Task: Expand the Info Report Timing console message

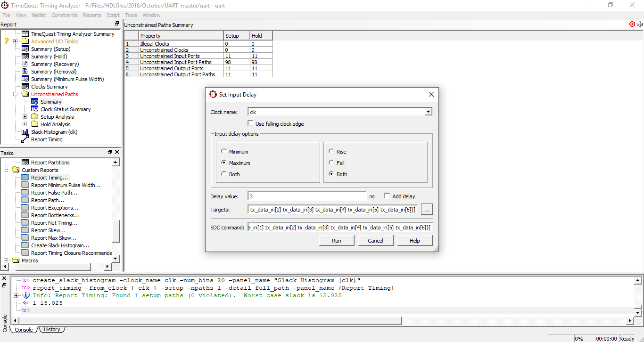Action: (x=16, y=295)
